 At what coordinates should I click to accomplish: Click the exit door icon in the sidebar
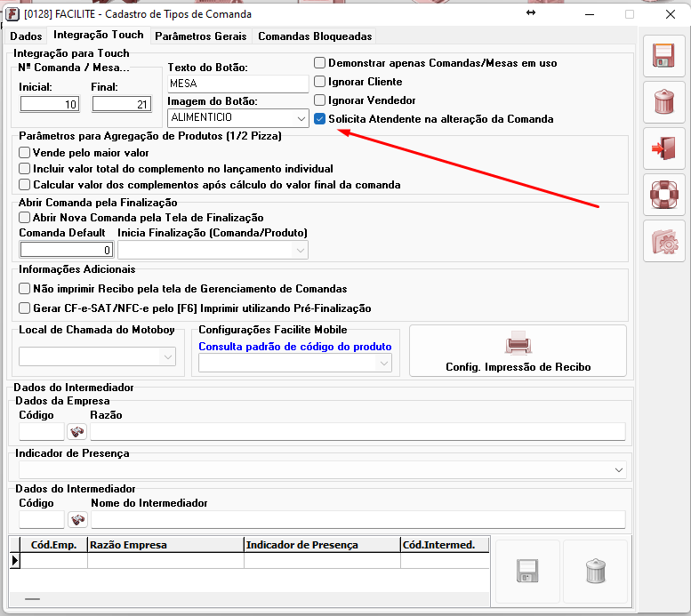[663, 148]
